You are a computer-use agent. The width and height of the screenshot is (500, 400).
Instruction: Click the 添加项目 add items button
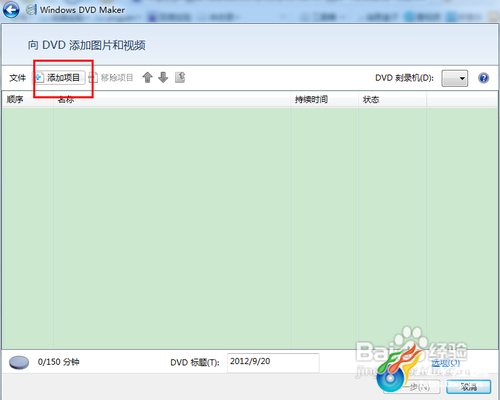tap(59, 78)
